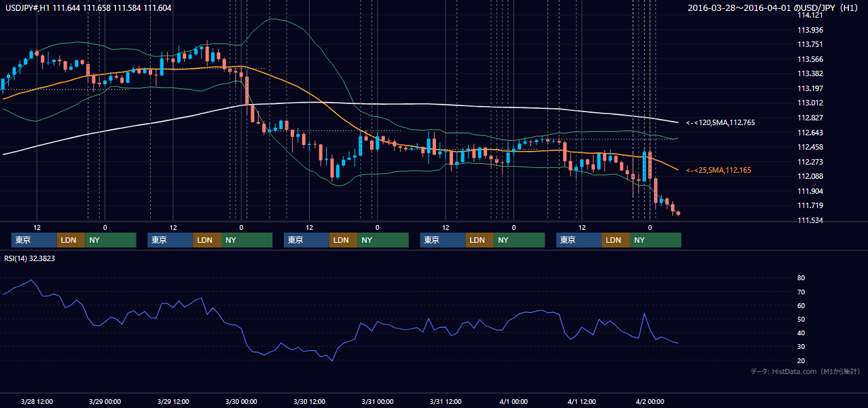Click price axis value 111.534
The height and width of the screenshot is (408, 868).
tap(810, 220)
